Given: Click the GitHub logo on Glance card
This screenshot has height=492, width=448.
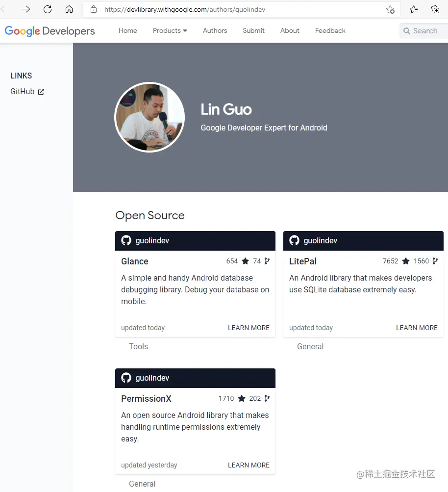Looking at the screenshot, I should (x=126, y=241).
